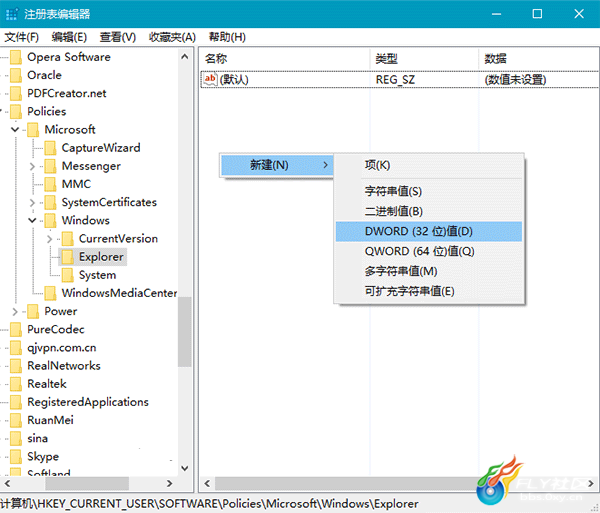Click the (数值未设置) data cell
Viewport: 600px width, 513px height.
(x=515, y=80)
